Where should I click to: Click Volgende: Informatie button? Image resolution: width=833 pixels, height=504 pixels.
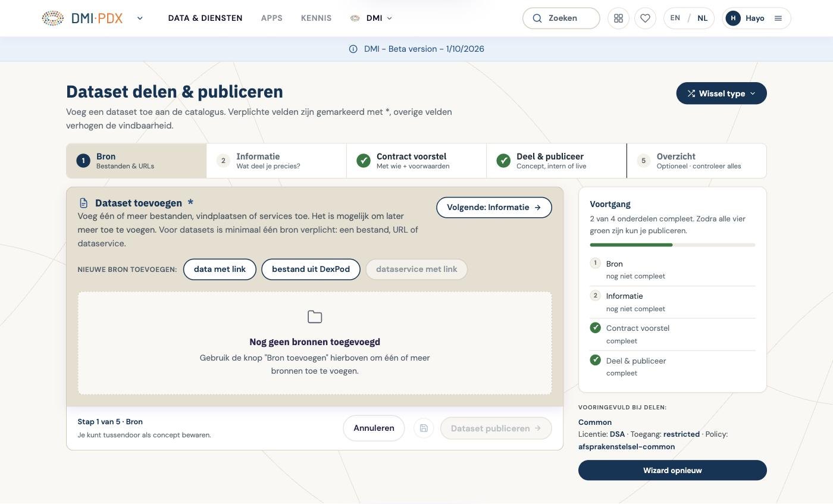tap(494, 208)
